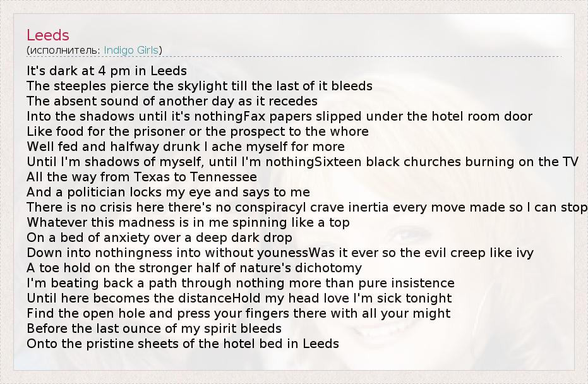Click the line starting "And a politician locks"
This screenshot has height=384, width=588.
[168, 192]
